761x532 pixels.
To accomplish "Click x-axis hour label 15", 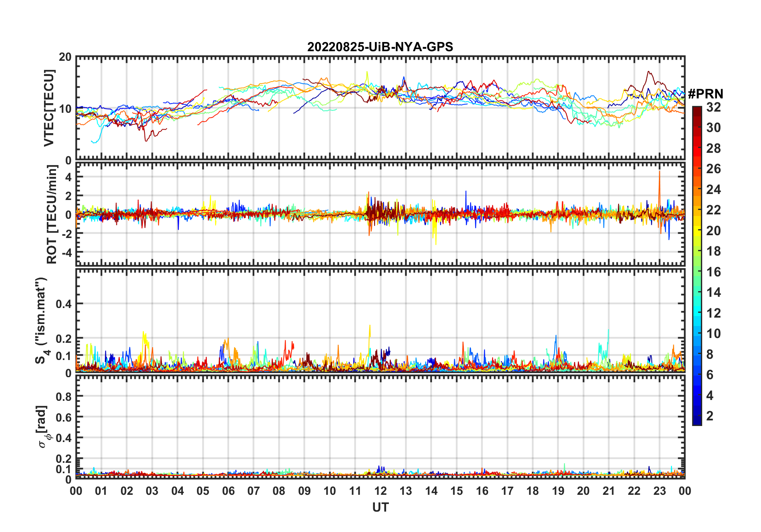I will click(x=457, y=491).
